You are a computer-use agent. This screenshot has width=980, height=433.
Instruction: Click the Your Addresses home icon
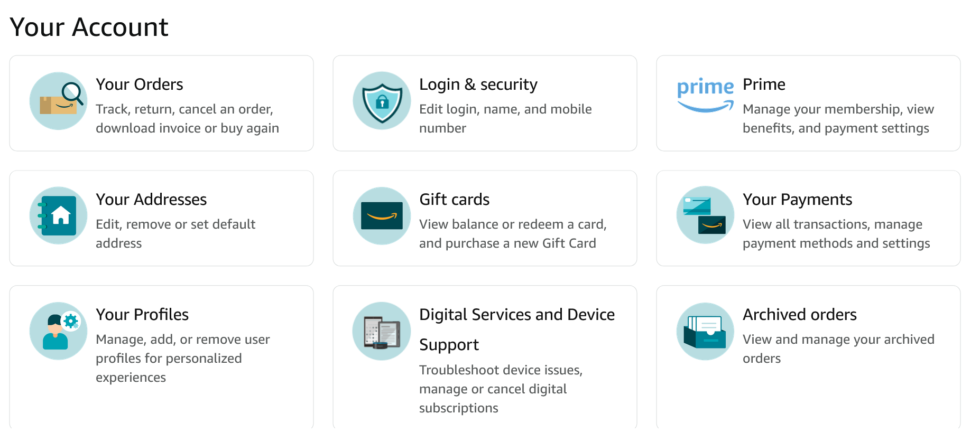tap(58, 215)
